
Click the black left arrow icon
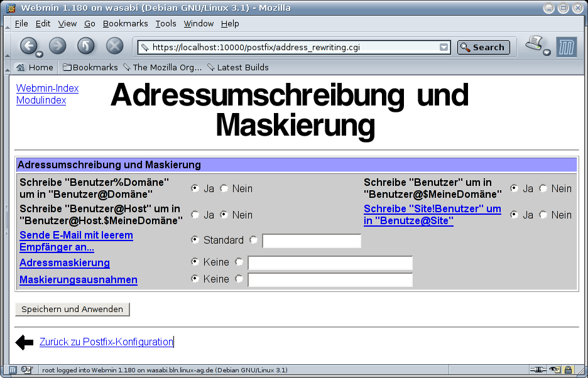click(x=24, y=342)
